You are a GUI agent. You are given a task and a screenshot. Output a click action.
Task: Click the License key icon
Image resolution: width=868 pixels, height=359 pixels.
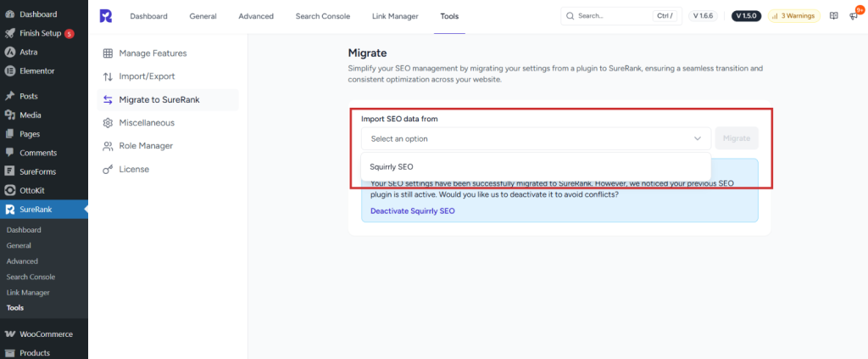[108, 170]
